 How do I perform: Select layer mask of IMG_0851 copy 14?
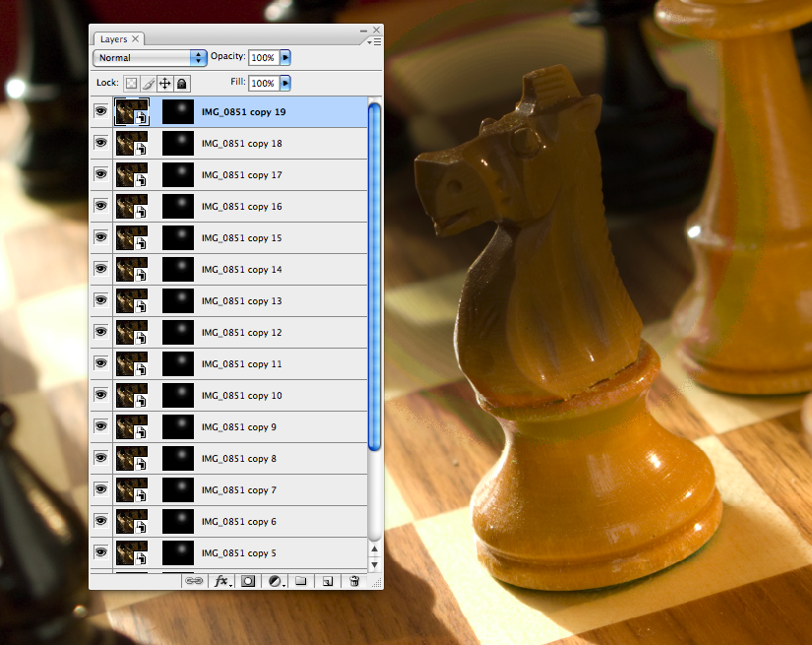click(178, 270)
